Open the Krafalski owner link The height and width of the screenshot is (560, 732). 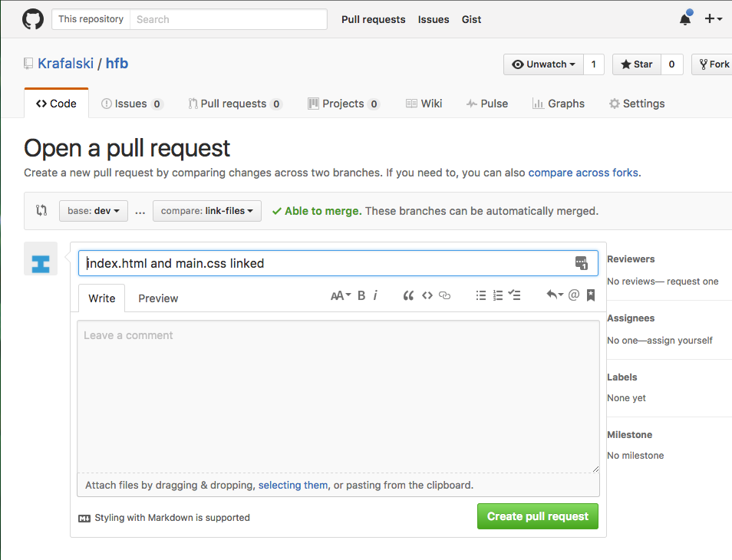click(x=65, y=64)
